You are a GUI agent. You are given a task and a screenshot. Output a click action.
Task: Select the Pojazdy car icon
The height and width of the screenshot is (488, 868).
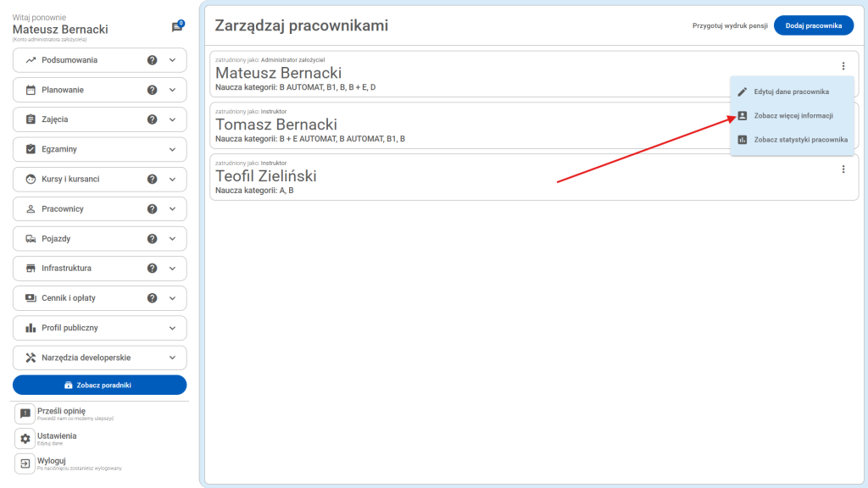tap(29, 238)
